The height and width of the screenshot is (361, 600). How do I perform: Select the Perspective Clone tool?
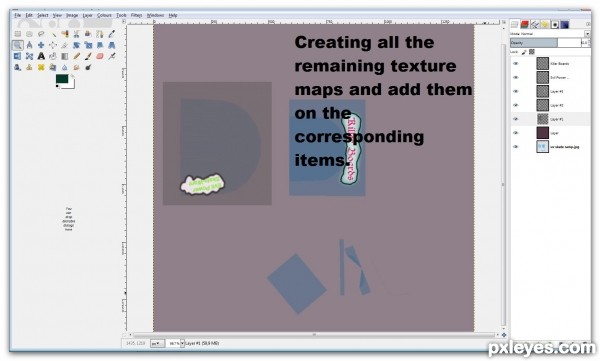53,67
